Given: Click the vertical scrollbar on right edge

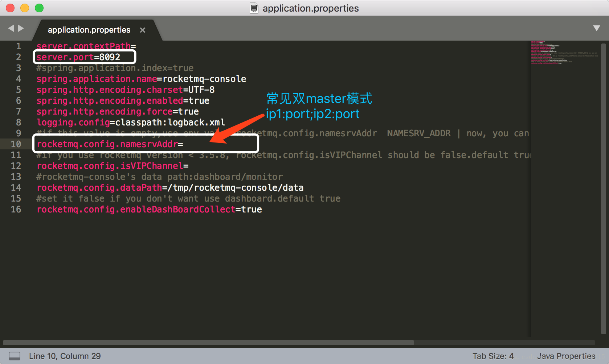Looking at the screenshot, I should point(603,189).
